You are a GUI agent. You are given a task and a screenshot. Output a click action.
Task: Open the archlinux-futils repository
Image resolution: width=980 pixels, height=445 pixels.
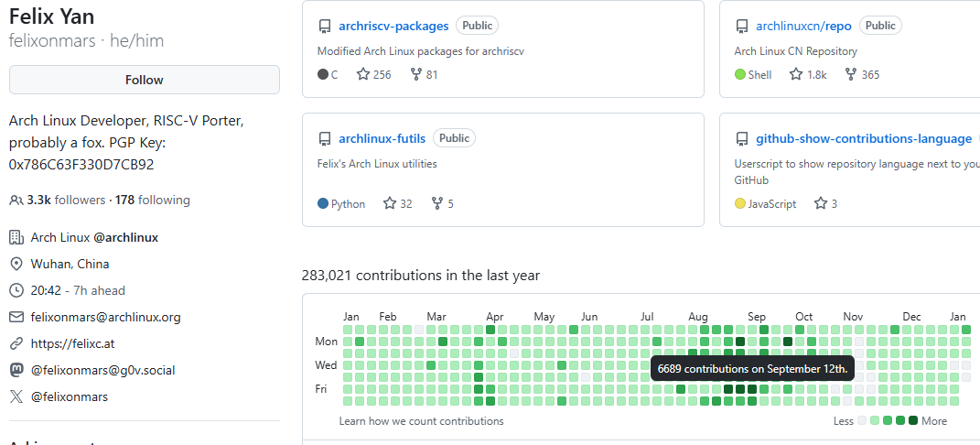(x=382, y=139)
